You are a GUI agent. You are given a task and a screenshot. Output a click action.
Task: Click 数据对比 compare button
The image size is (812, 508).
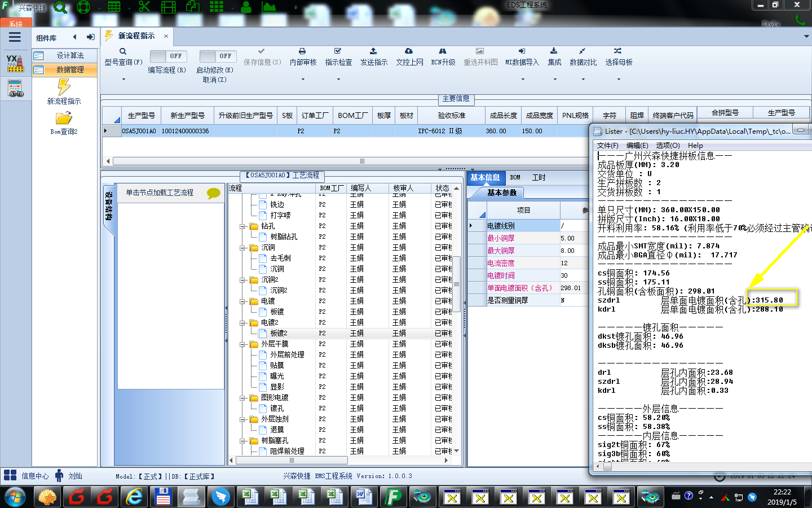coord(583,57)
